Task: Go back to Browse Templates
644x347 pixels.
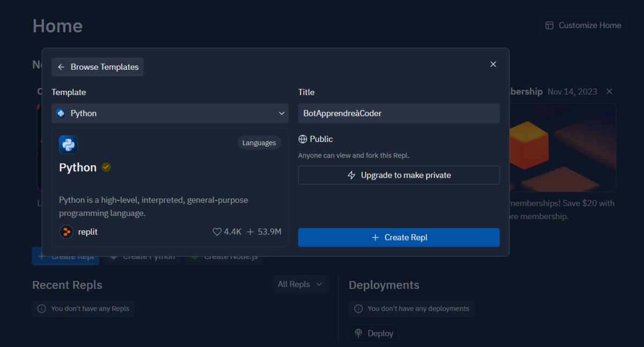Action: (98, 67)
